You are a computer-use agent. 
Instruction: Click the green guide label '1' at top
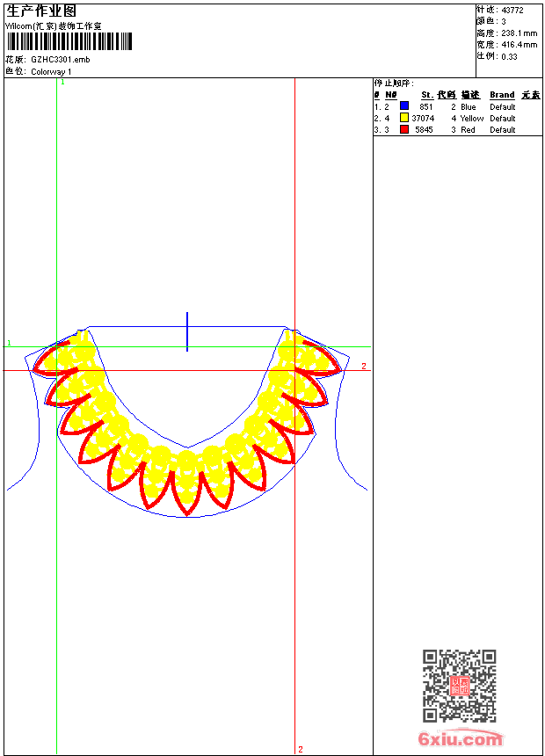[62, 83]
